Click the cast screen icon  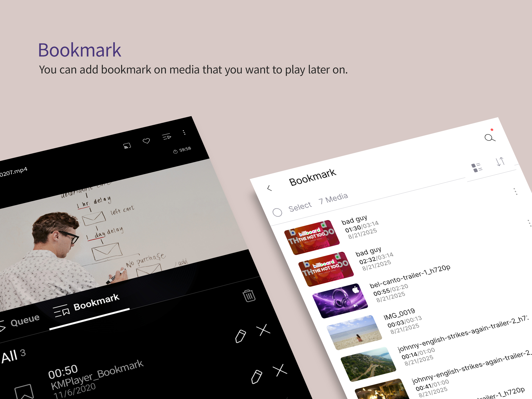pyautogui.click(x=127, y=146)
